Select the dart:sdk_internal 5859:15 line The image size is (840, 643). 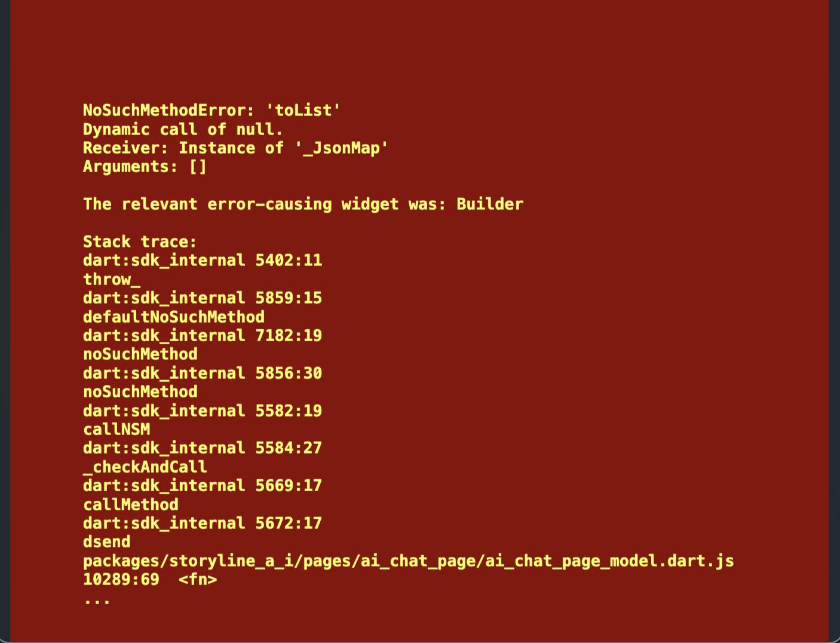click(x=203, y=298)
